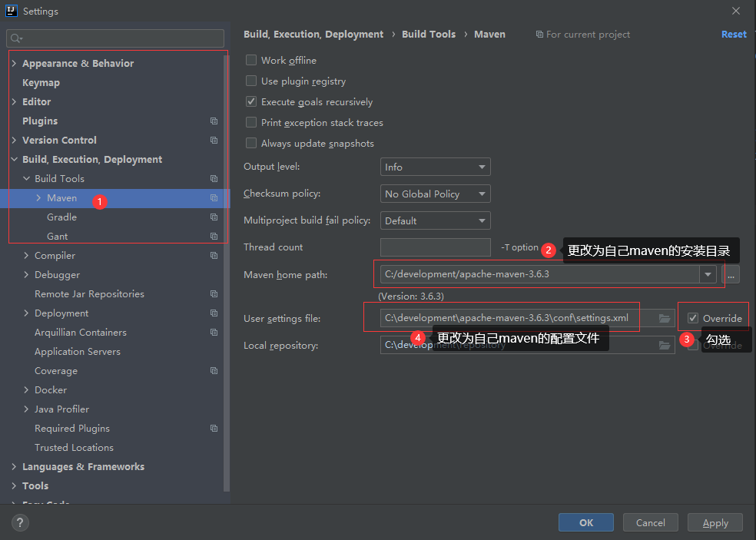Click Build, Execution, Deployment breadcrumb
This screenshot has height=540, width=756.
(x=313, y=35)
